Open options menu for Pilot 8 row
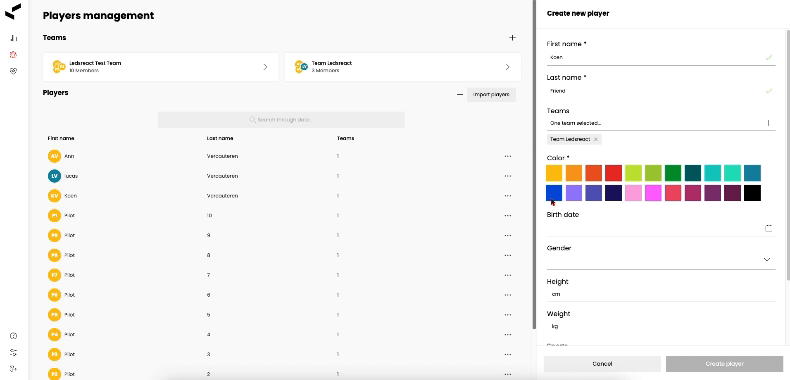 point(507,255)
